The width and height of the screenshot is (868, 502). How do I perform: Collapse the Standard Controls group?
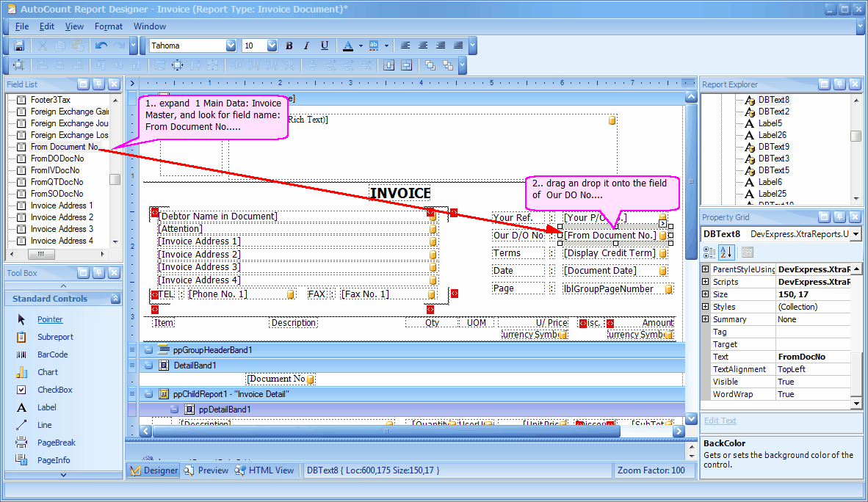[x=116, y=298]
